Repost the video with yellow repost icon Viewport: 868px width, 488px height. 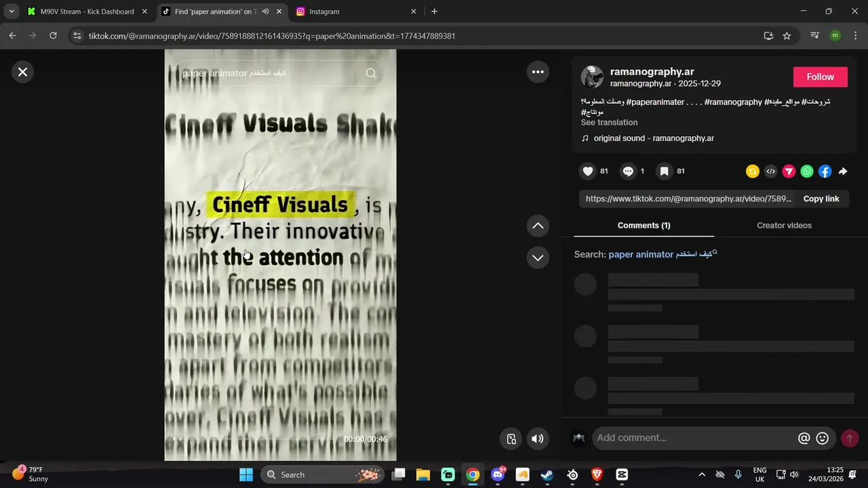pos(752,171)
